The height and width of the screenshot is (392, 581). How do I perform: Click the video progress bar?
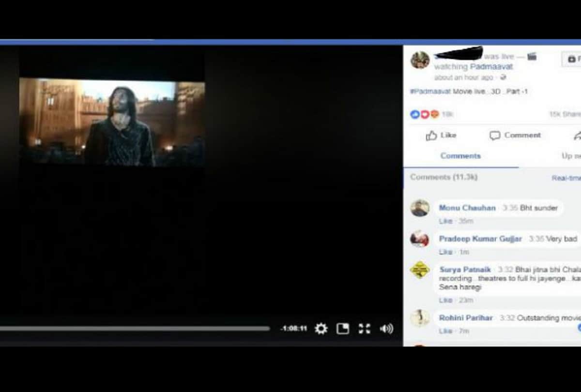click(x=135, y=329)
